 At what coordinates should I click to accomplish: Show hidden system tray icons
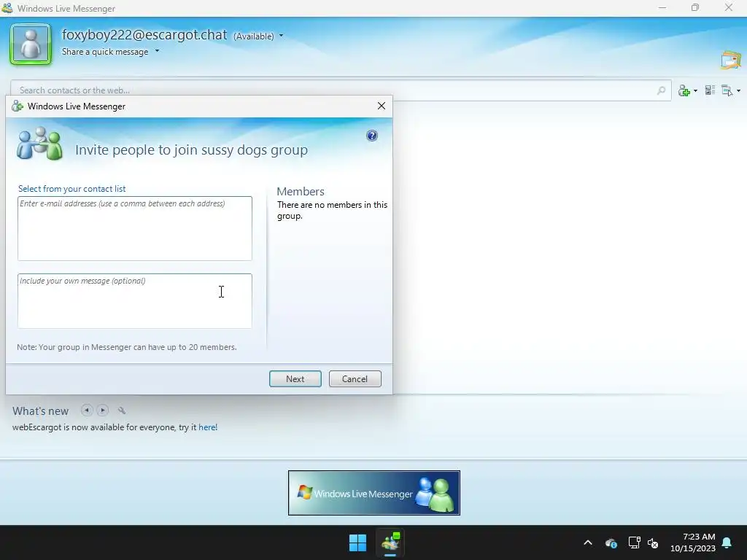point(588,542)
